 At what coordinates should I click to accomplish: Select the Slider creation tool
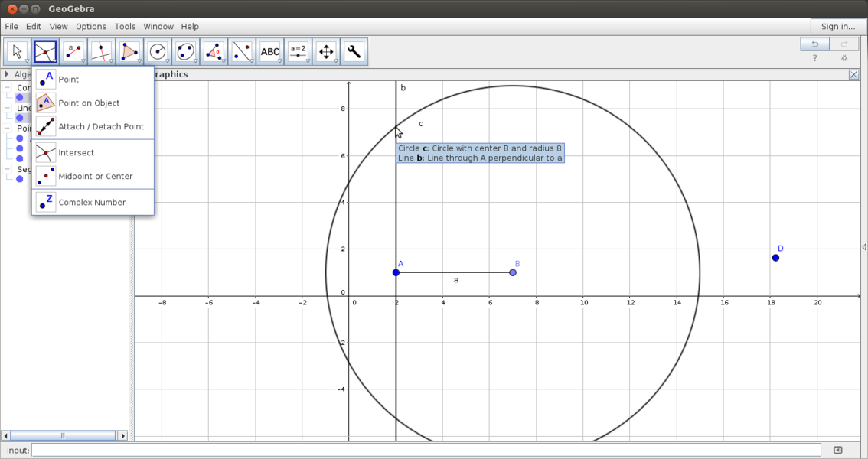(x=298, y=51)
